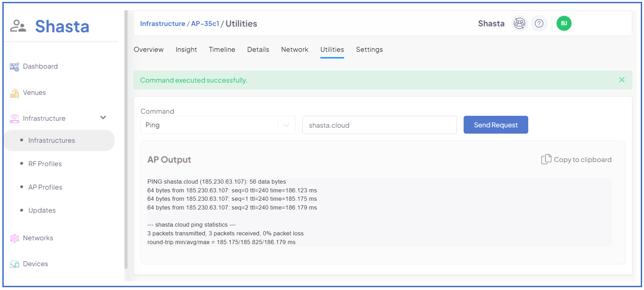
Task: Click the Infrastructure router icon
Action: coord(14,119)
